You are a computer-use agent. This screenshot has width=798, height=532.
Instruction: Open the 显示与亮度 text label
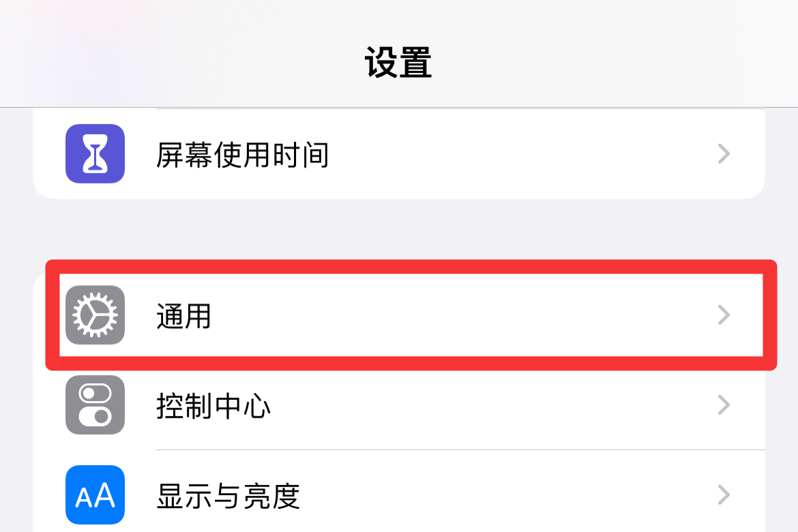pyautogui.click(x=228, y=496)
